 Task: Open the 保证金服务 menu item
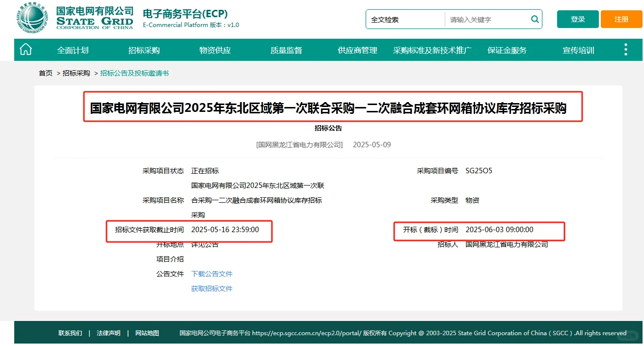tap(506, 49)
